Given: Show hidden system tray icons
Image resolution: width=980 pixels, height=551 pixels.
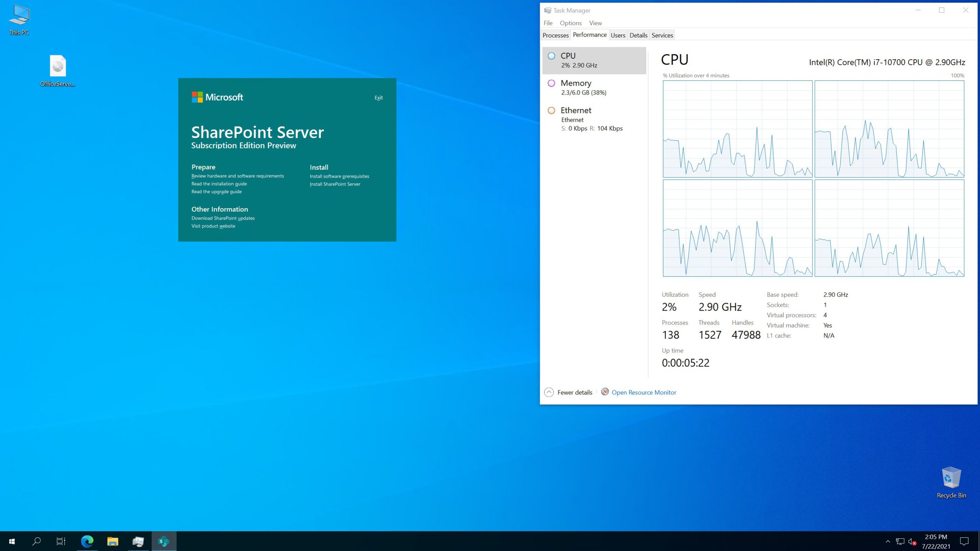Looking at the screenshot, I should click(x=888, y=541).
